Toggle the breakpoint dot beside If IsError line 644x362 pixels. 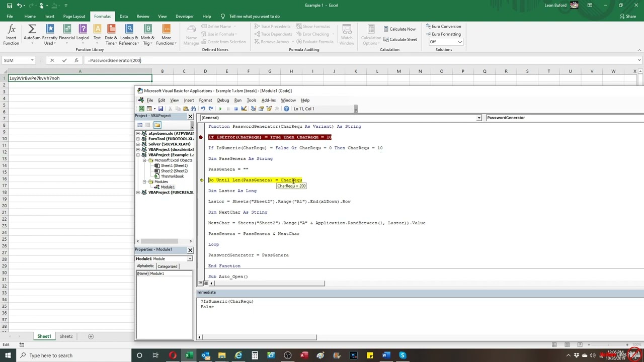click(x=201, y=137)
